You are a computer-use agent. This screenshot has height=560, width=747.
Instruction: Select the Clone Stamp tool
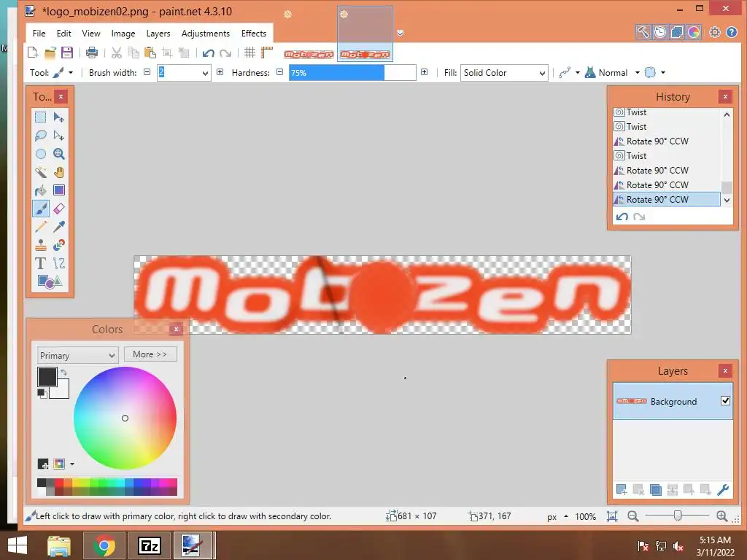tap(41, 245)
